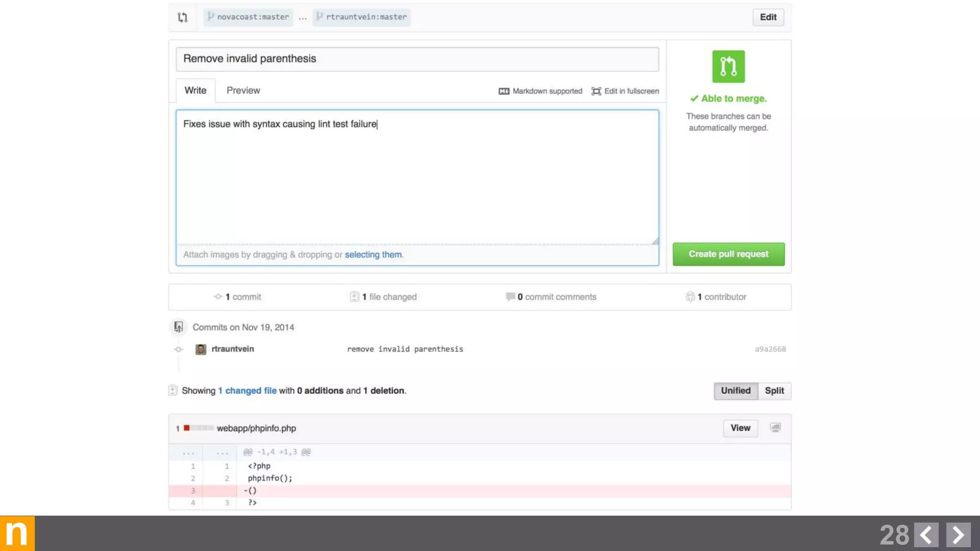Switch diff view to Unified
980x551 pixels.
(x=735, y=391)
